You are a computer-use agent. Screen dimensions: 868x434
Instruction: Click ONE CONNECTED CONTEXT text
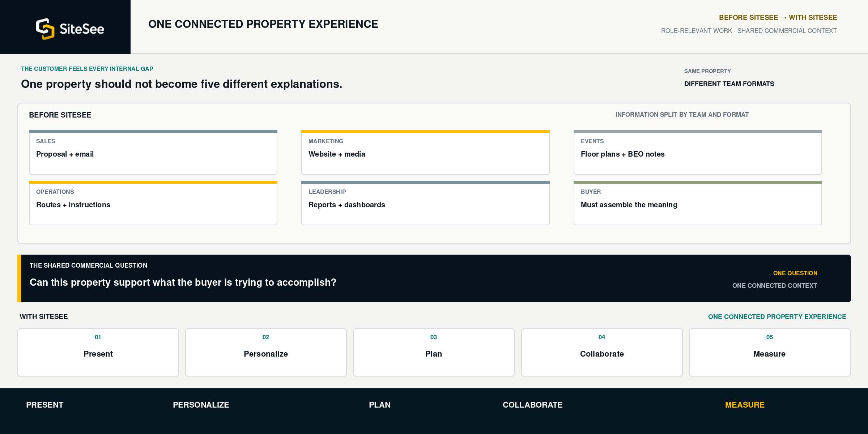click(x=775, y=286)
